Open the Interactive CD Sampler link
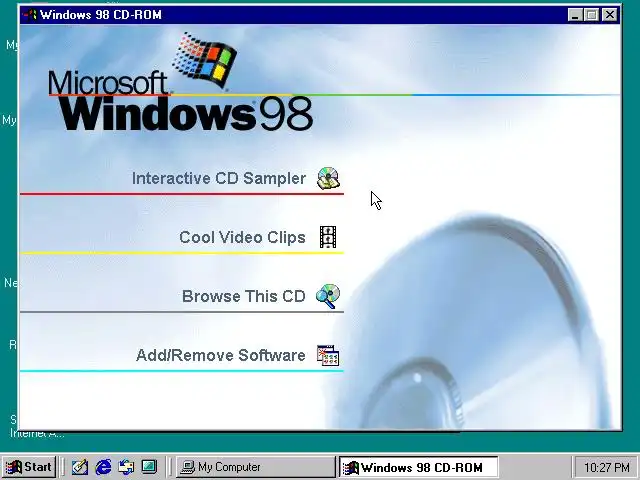Viewport: 640px width, 480px height. click(219, 178)
